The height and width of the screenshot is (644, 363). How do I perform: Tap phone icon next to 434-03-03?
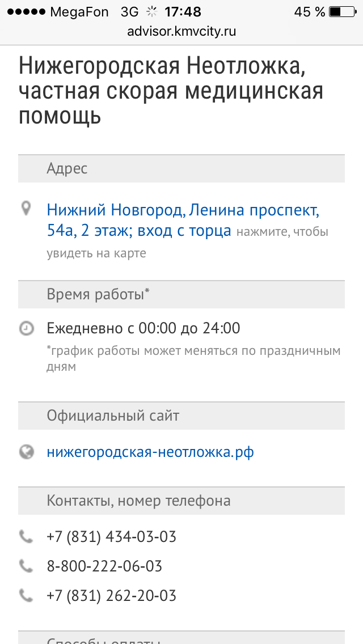[x=26, y=536]
